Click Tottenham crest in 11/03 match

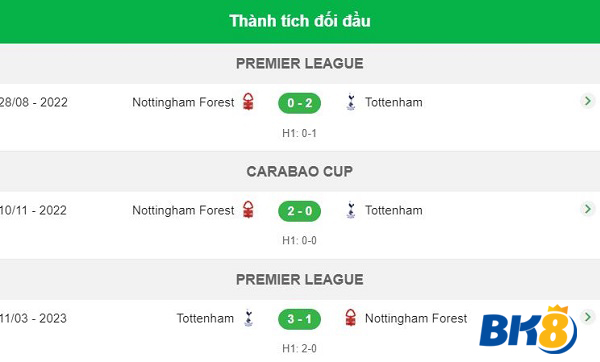click(249, 318)
